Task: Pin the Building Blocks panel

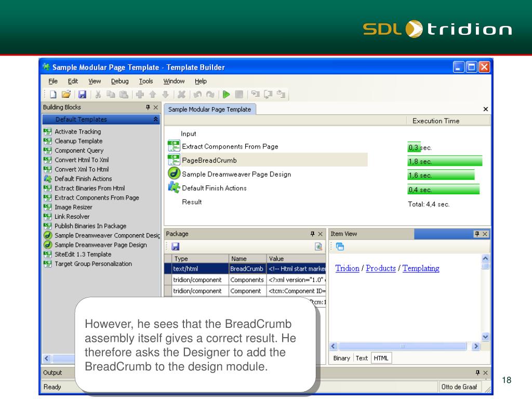Action: 148,107
